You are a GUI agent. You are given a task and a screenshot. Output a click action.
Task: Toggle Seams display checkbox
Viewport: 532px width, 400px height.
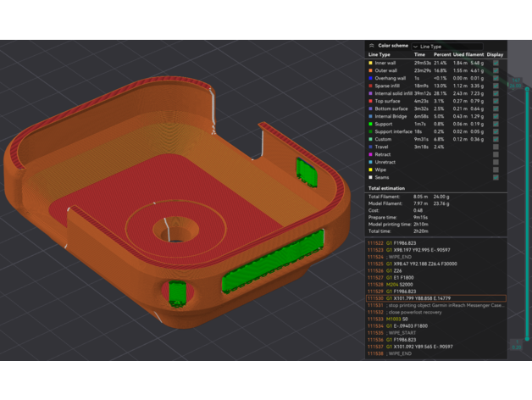pos(496,177)
